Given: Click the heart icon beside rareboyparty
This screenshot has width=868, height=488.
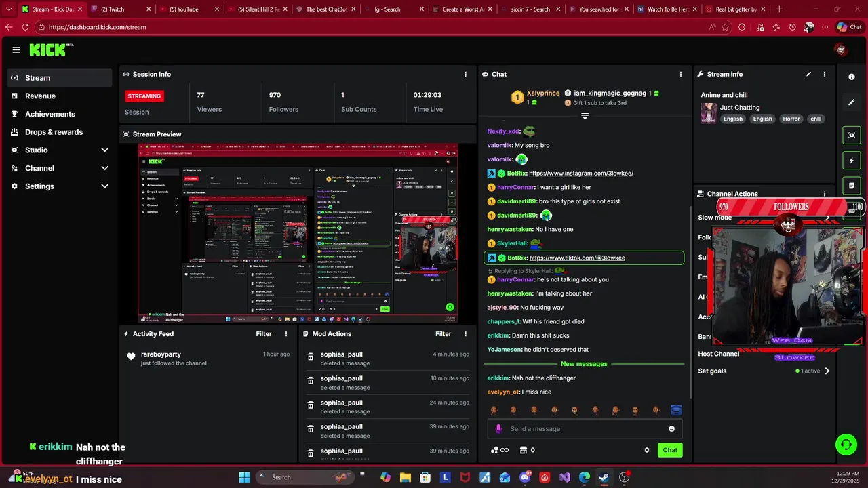Looking at the screenshot, I should [x=131, y=357].
